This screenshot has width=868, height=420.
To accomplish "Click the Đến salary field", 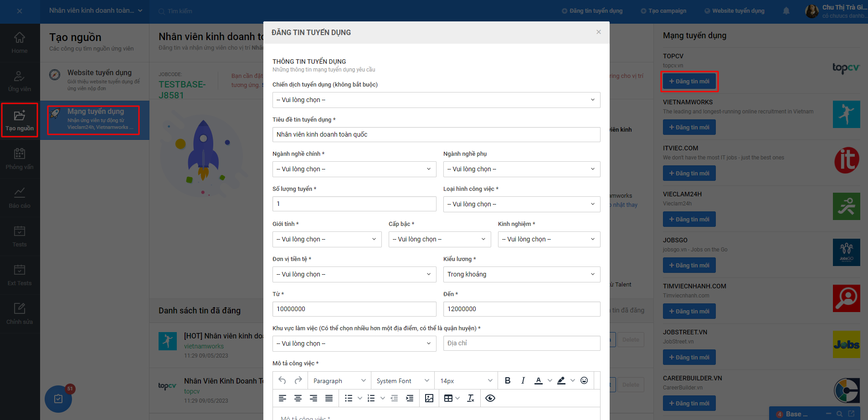I will pyautogui.click(x=522, y=309).
